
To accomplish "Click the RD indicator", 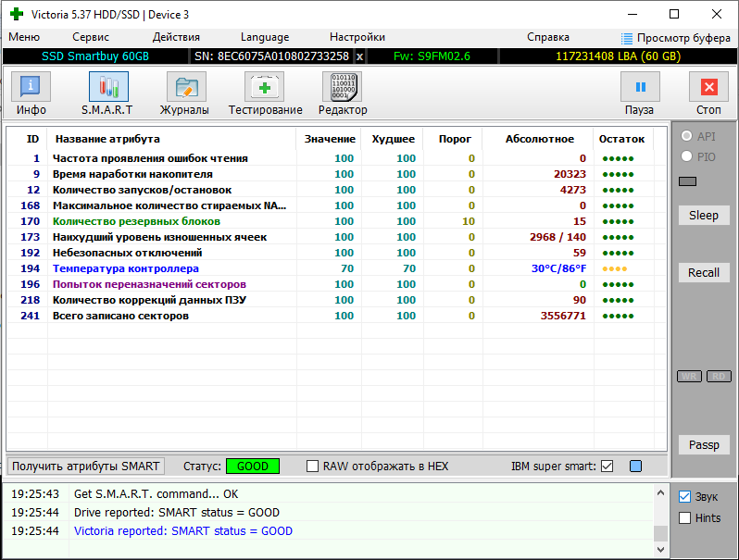I will 719,377.
